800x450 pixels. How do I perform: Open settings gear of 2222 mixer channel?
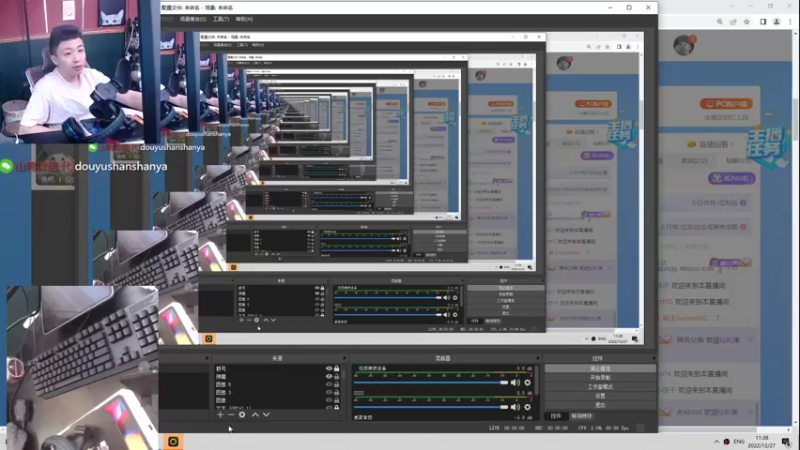pyautogui.click(x=528, y=407)
